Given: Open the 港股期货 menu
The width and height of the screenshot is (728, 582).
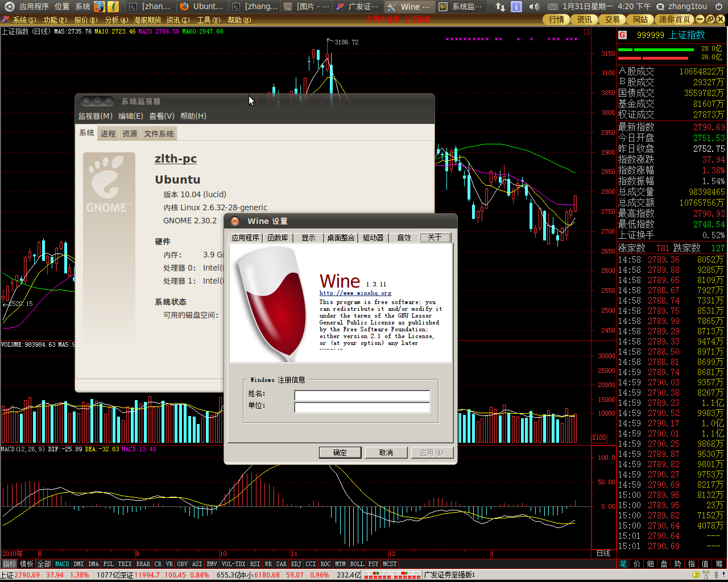Looking at the screenshot, I should pyautogui.click(x=147, y=20).
